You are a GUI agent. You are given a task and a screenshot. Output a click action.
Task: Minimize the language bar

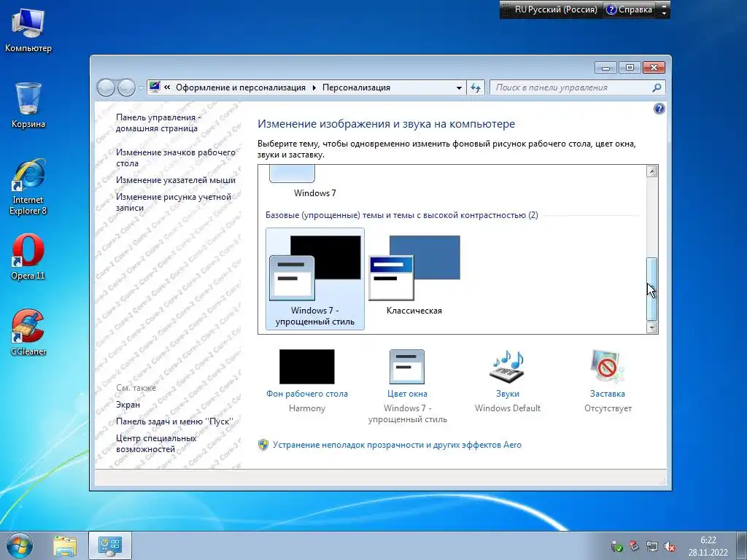pyautogui.click(x=664, y=5)
